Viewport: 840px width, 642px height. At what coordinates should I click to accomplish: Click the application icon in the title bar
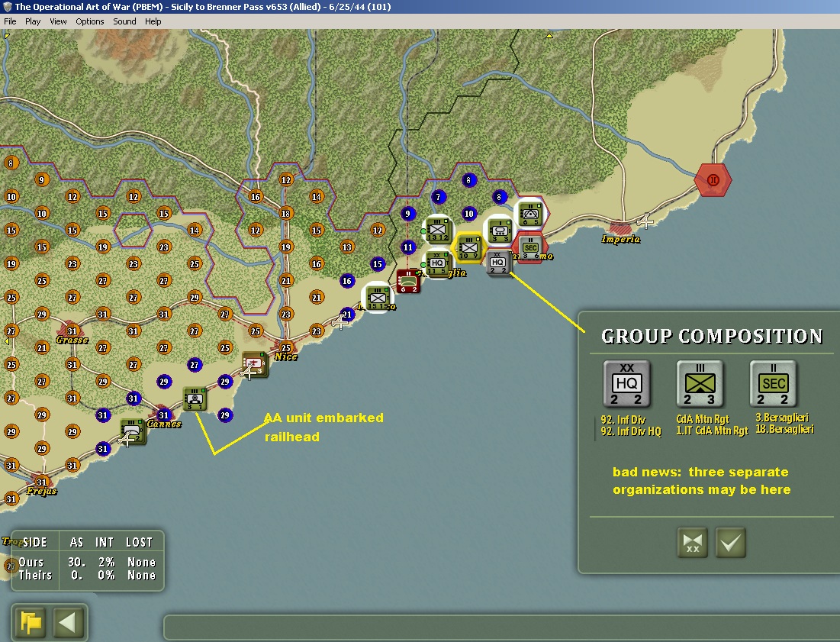7,6
